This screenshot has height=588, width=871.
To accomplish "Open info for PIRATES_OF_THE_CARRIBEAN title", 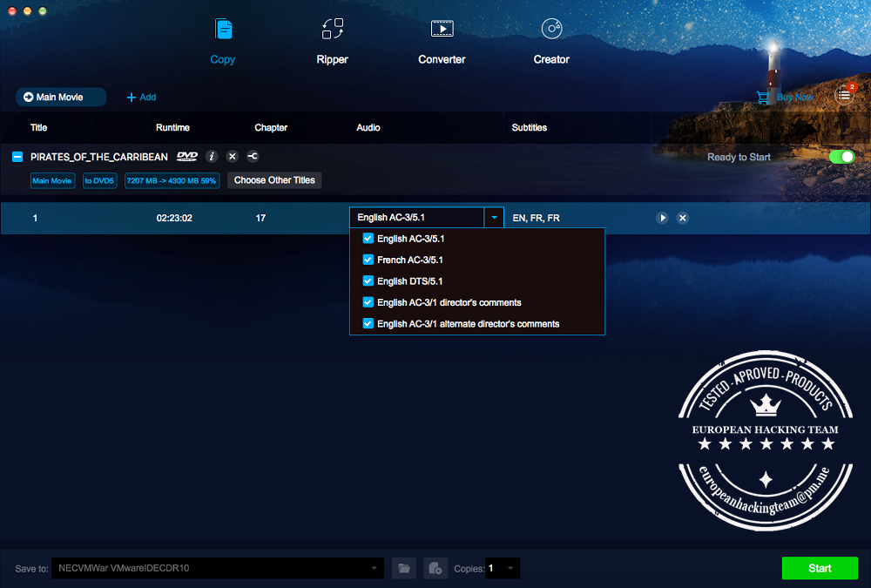I will (x=211, y=156).
